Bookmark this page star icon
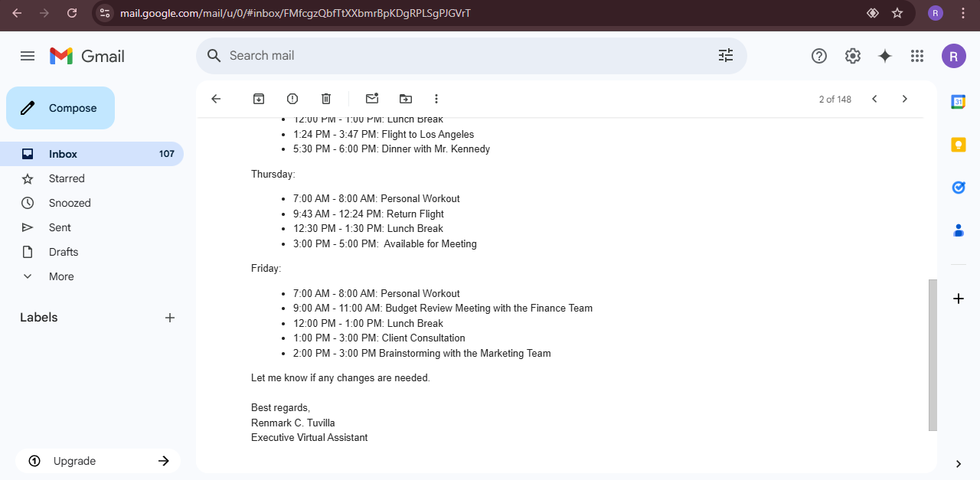Screen dimensions: 980x480 897,13
